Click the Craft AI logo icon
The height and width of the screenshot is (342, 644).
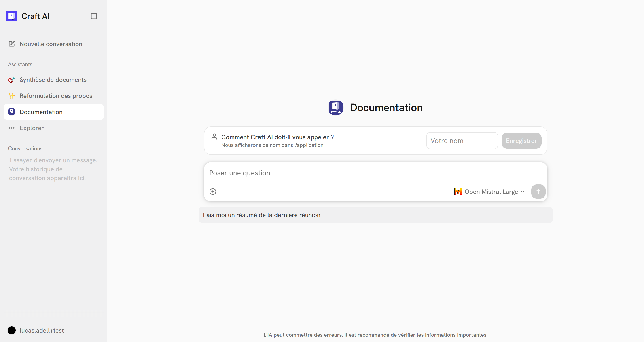[x=11, y=16]
